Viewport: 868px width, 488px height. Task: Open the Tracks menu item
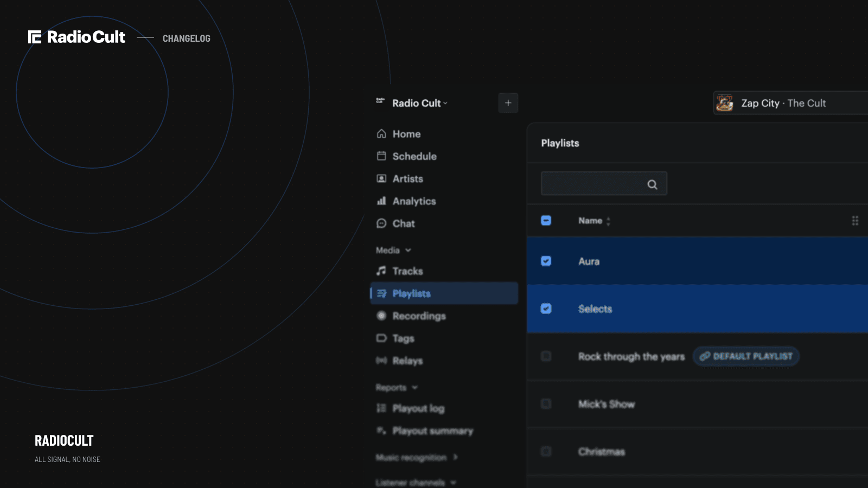[407, 271]
